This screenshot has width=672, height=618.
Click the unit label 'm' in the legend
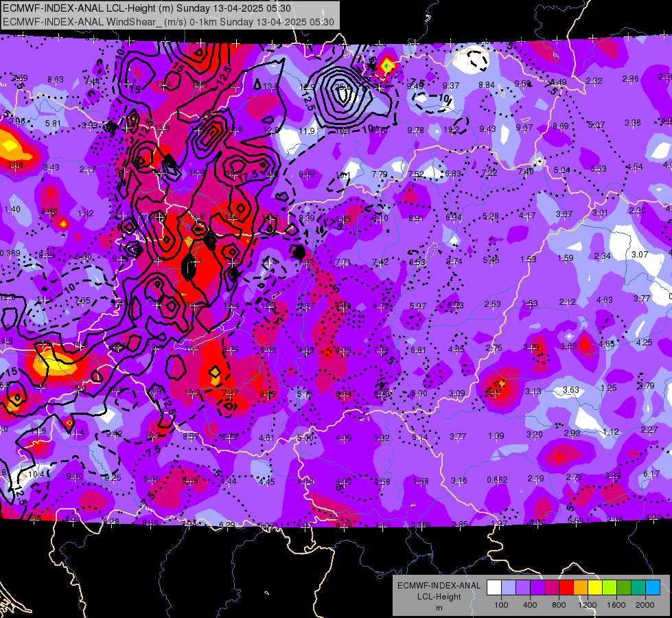(439, 608)
